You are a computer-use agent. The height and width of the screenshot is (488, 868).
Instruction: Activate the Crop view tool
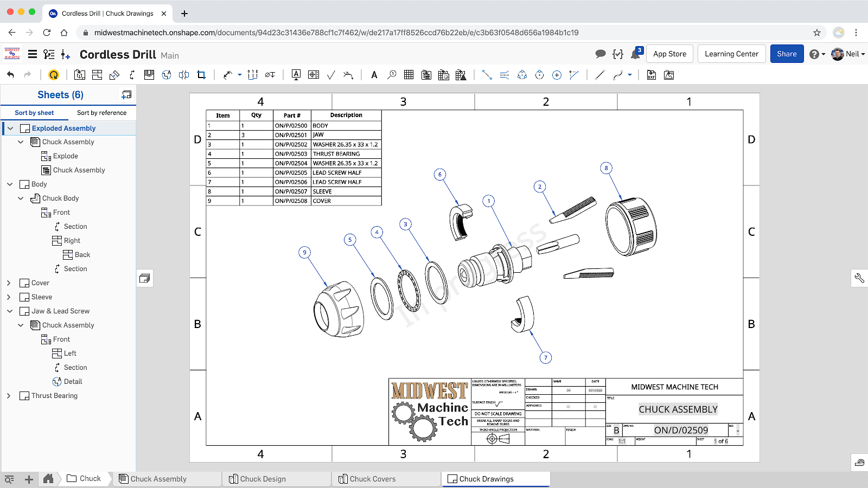(201, 75)
